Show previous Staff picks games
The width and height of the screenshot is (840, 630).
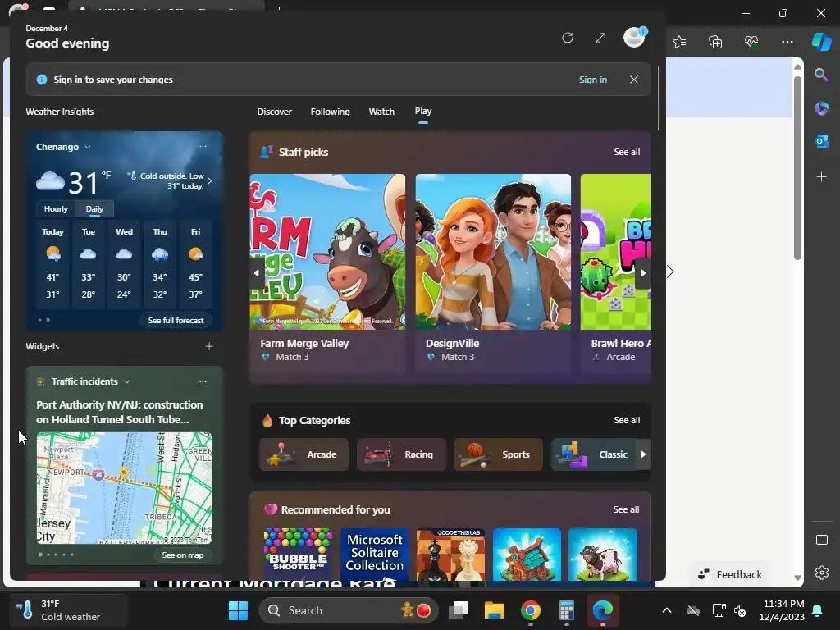coord(257,272)
